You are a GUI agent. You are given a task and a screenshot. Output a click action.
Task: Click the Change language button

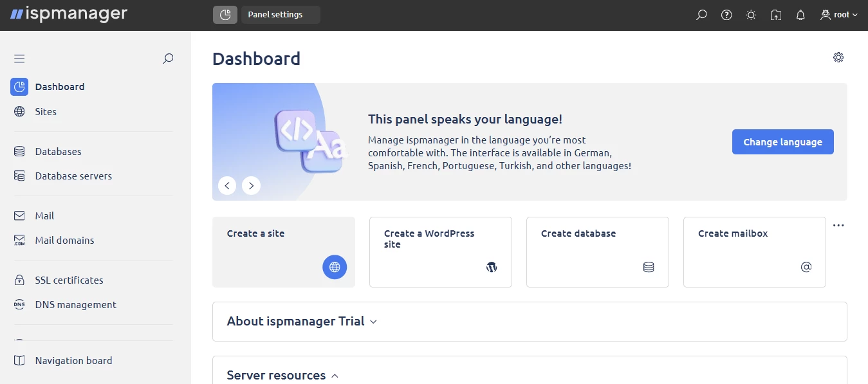tap(782, 142)
